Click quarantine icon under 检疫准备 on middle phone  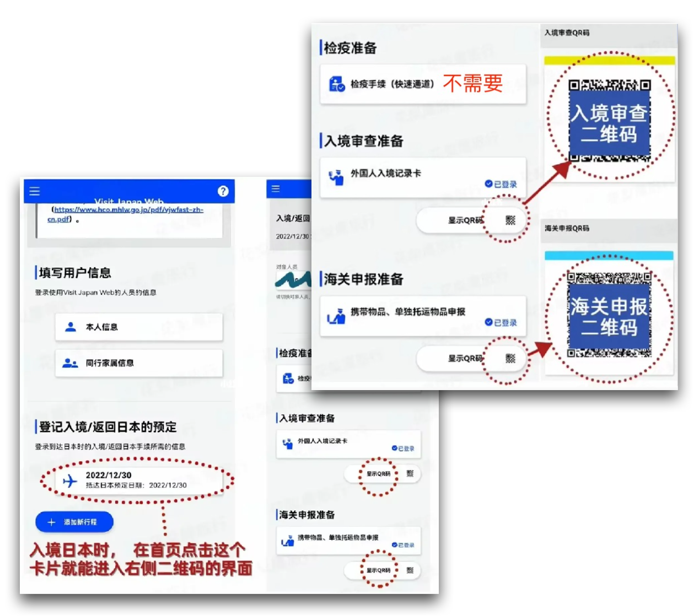[x=288, y=379]
